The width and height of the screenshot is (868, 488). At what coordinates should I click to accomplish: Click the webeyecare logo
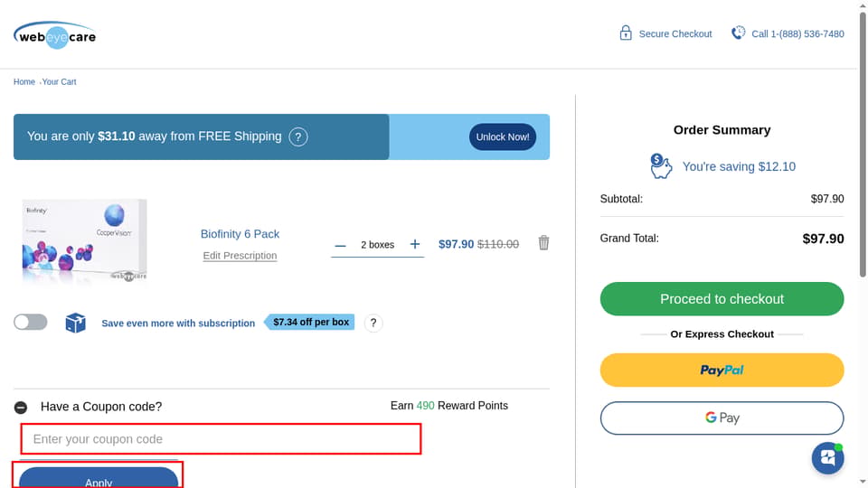55,35
